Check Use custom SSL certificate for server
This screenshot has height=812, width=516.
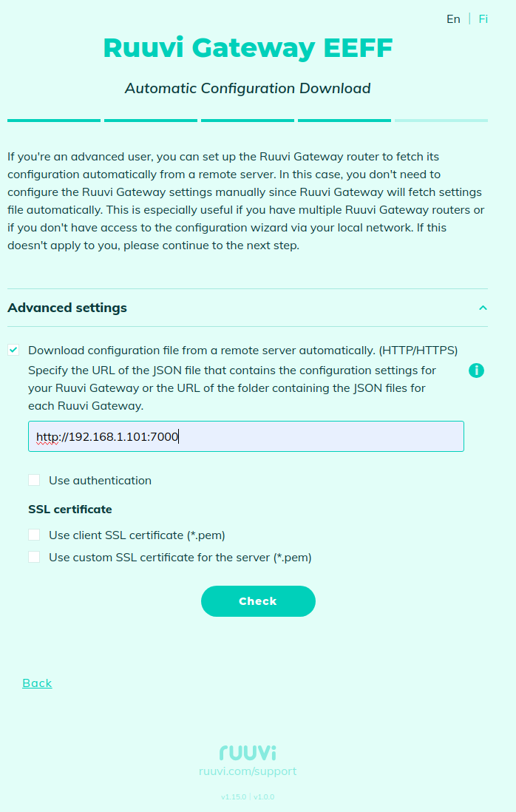click(34, 558)
